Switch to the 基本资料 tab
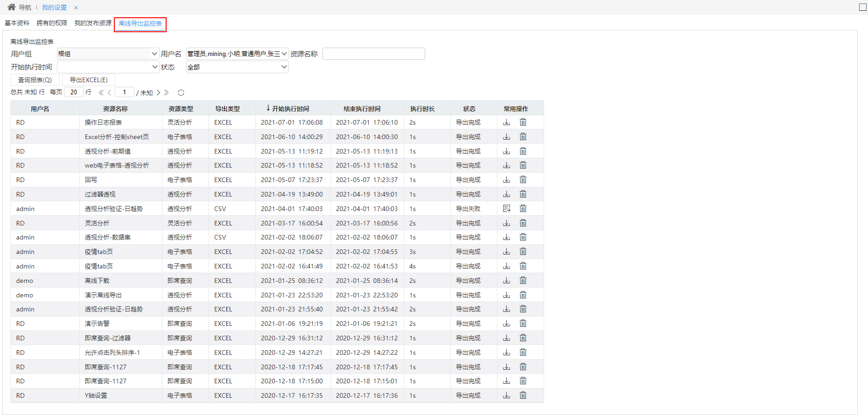The width and height of the screenshot is (868, 416). pyautogui.click(x=17, y=23)
